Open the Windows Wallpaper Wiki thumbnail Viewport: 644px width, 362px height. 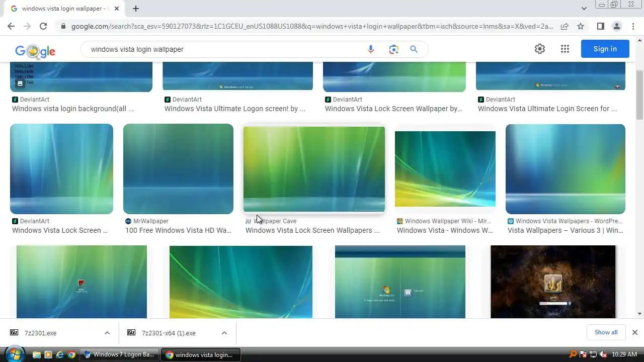click(x=445, y=169)
